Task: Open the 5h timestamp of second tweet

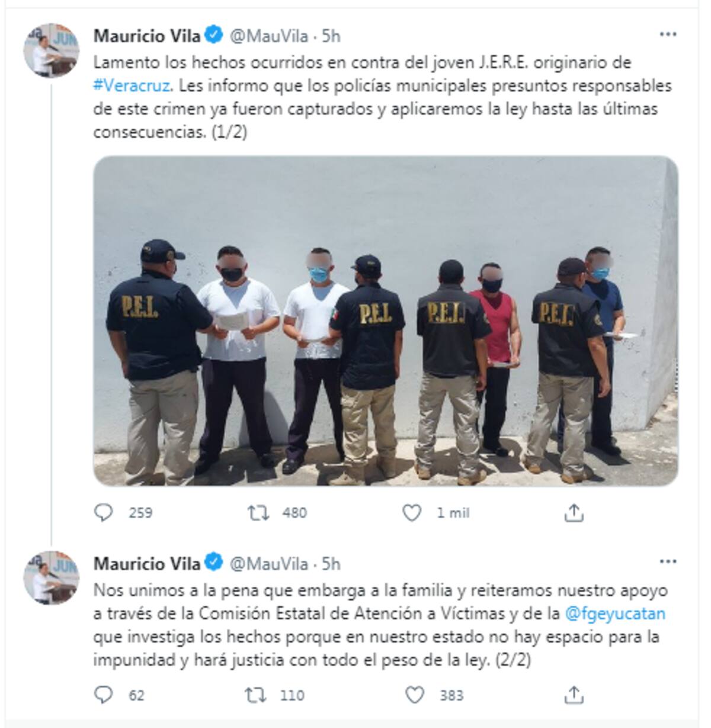Action: (x=331, y=563)
